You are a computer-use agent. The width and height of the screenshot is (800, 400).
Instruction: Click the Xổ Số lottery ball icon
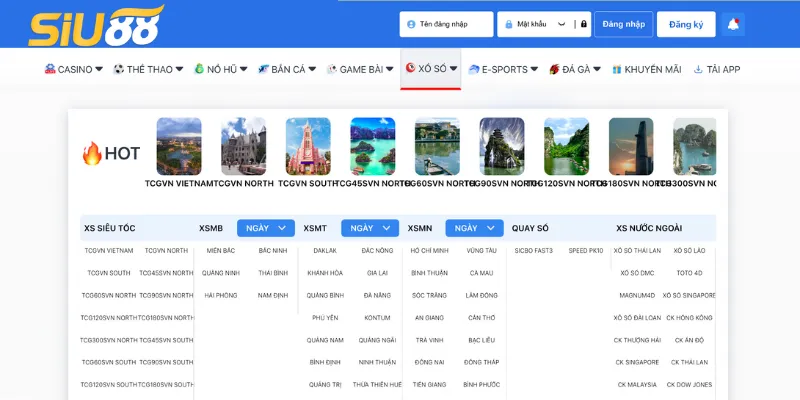410,68
